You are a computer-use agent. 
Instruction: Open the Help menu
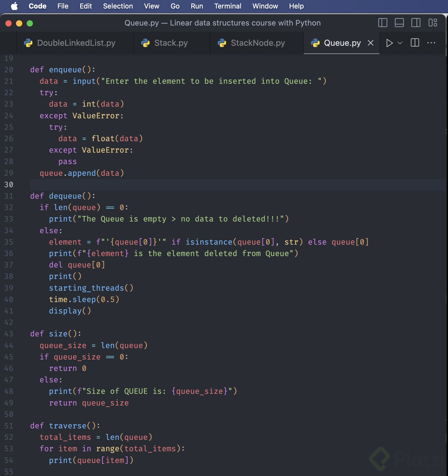[296, 6]
